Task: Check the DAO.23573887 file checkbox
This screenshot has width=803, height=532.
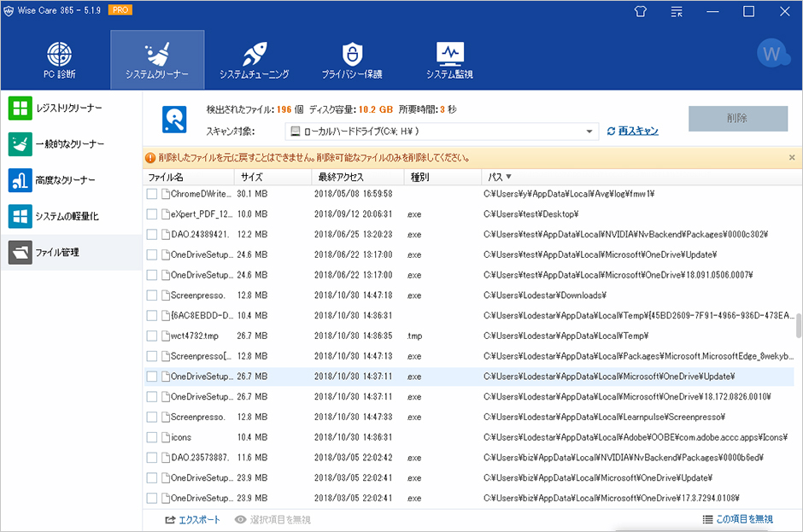Action: pyautogui.click(x=151, y=458)
